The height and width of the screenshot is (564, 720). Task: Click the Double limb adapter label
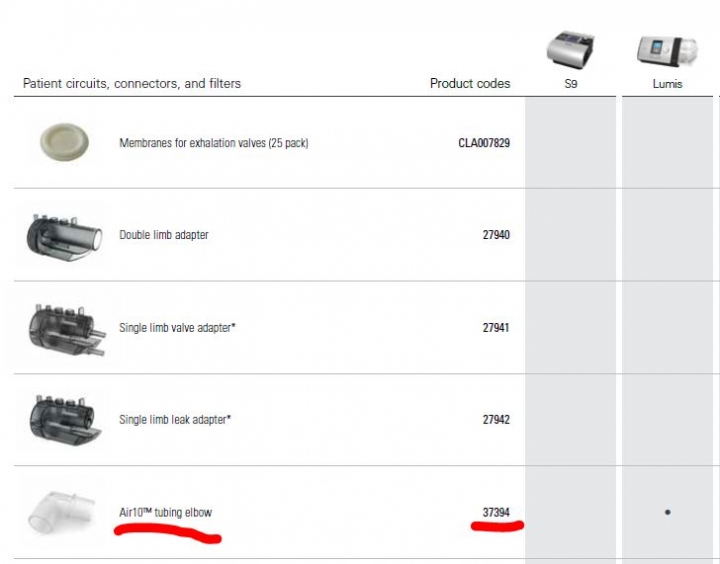tap(164, 235)
